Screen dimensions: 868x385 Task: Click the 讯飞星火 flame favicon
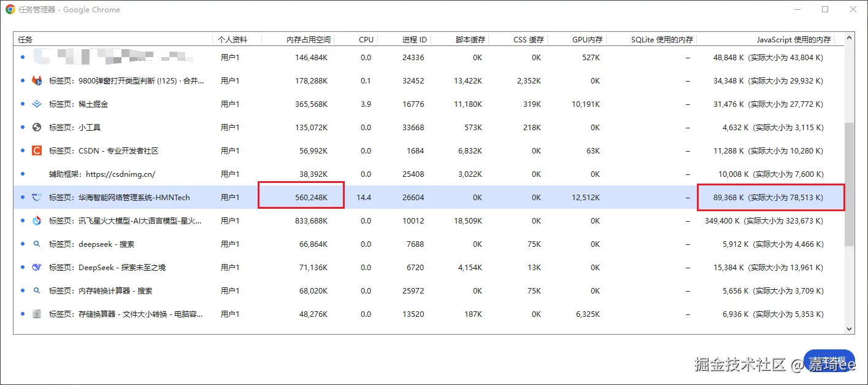tap(37, 220)
